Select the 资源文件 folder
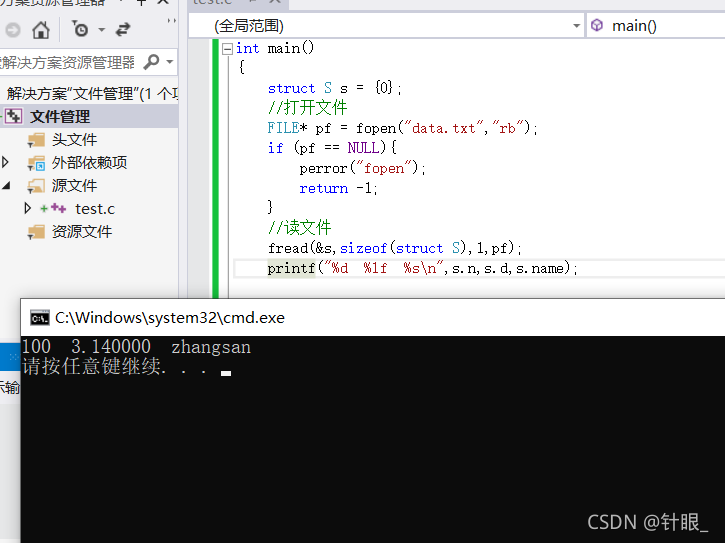The height and width of the screenshot is (543, 725). click(81, 232)
